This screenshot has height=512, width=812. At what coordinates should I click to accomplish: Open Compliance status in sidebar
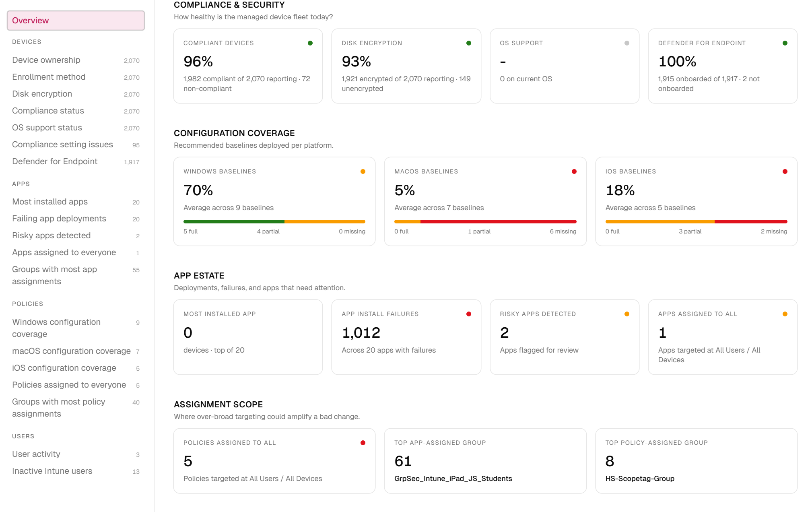pos(76,111)
